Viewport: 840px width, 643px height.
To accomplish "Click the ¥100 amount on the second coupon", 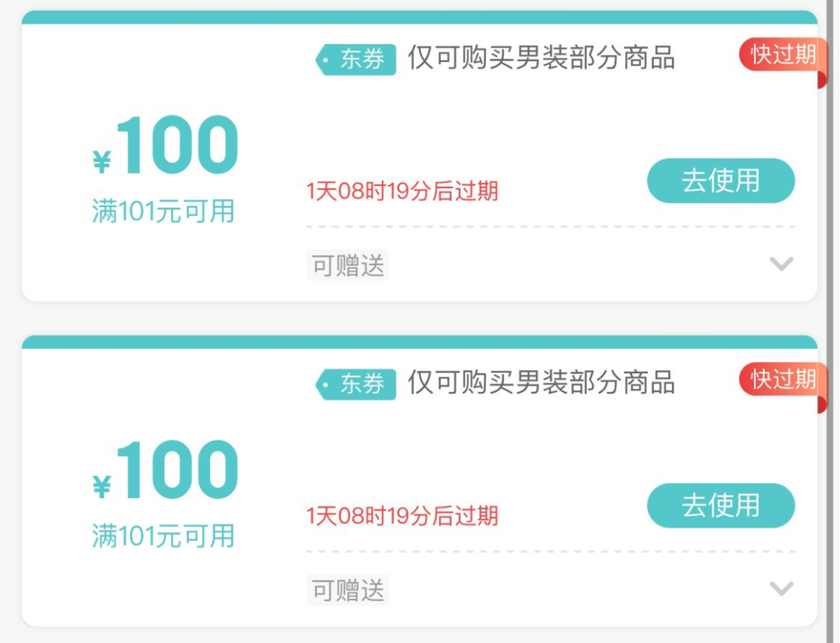I will 166,471.
